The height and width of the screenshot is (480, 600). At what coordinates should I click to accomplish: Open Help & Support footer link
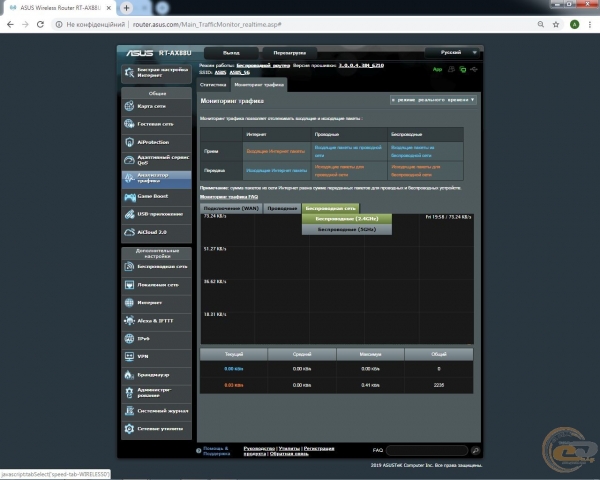pos(216,451)
